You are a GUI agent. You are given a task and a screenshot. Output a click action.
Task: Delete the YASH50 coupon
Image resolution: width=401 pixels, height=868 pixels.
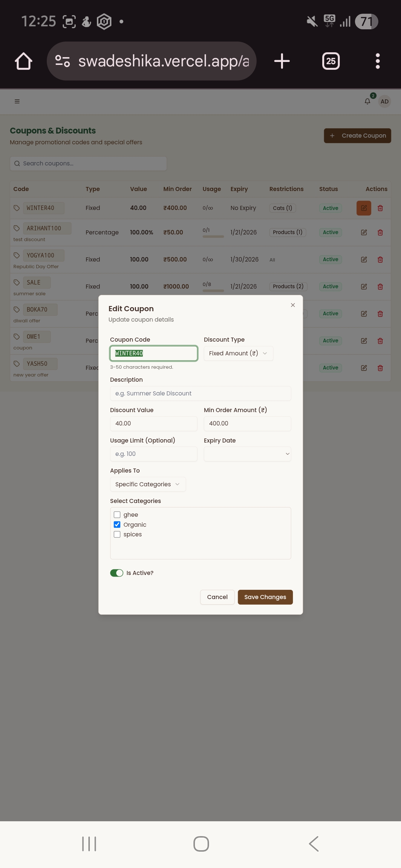click(x=380, y=368)
